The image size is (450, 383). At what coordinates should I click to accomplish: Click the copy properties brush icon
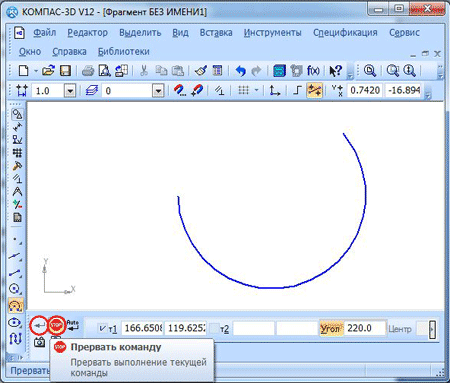(201, 71)
